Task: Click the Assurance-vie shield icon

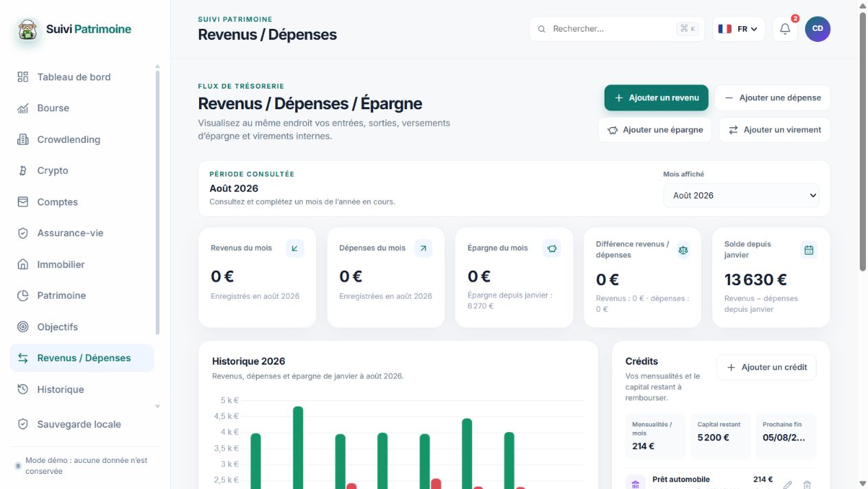Action: (x=23, y=233)
